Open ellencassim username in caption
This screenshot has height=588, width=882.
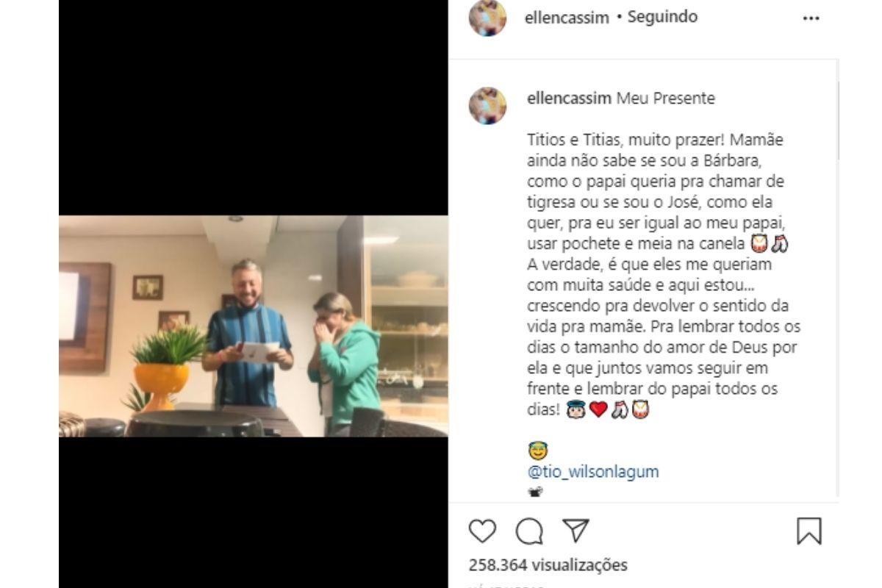click(x=570, y=98)
